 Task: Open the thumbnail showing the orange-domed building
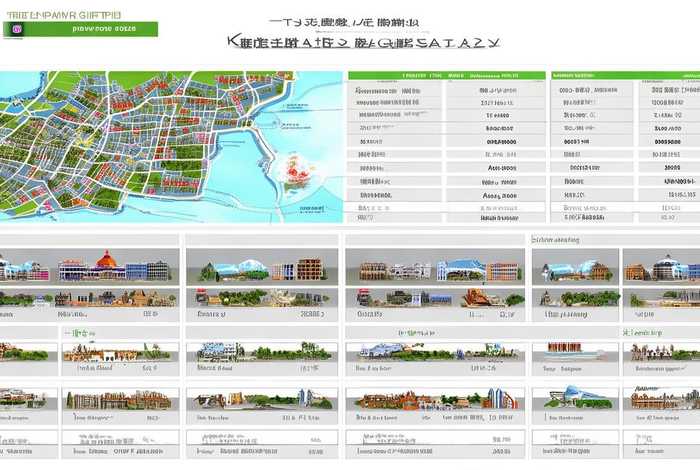click(89, 266)
